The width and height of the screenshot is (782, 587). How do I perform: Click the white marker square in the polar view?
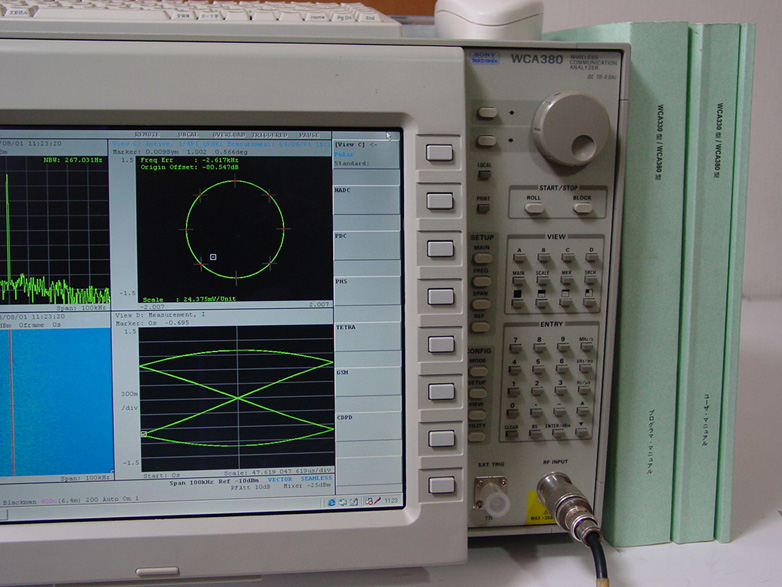coord(213,257)
